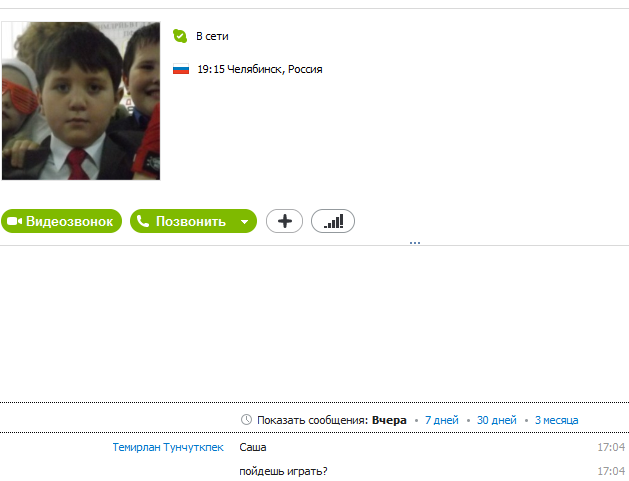Start a video call with Видеозвонок button

(61, 221)
